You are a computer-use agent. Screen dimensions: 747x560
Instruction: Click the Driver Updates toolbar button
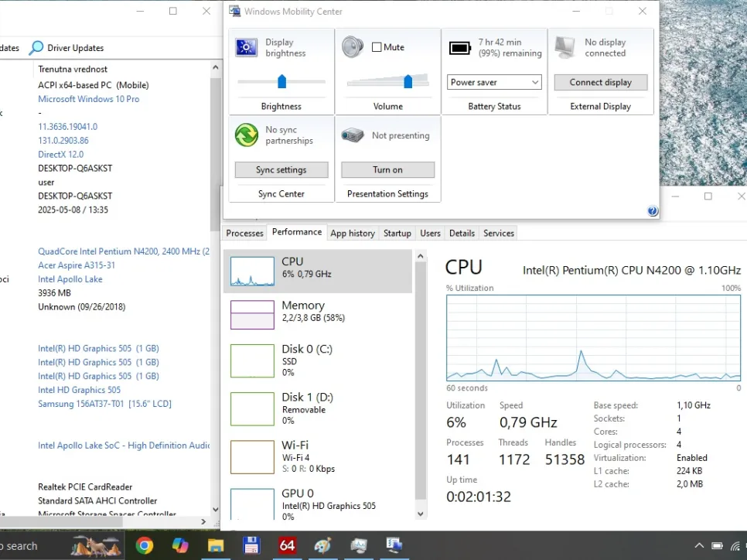(67, 48)
